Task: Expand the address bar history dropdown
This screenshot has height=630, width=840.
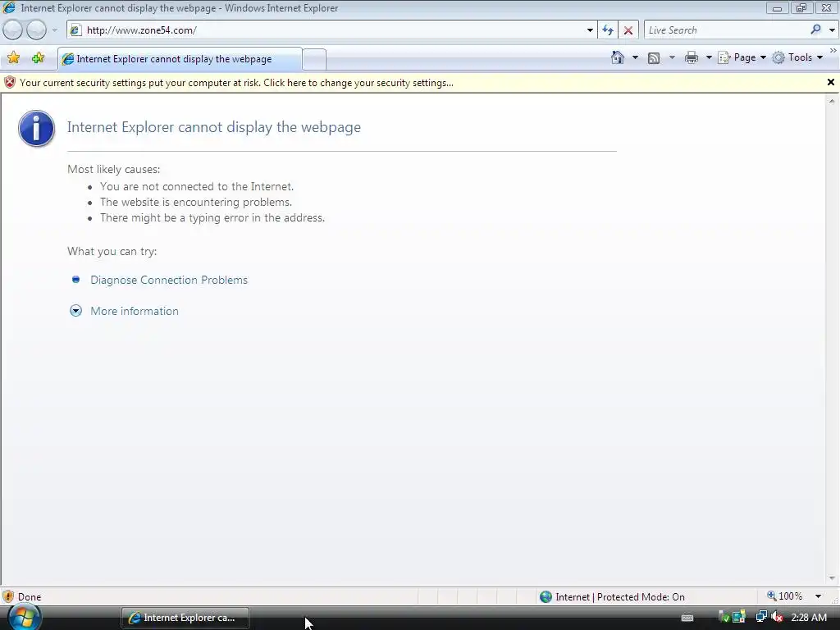Action: tap(590, 30)
